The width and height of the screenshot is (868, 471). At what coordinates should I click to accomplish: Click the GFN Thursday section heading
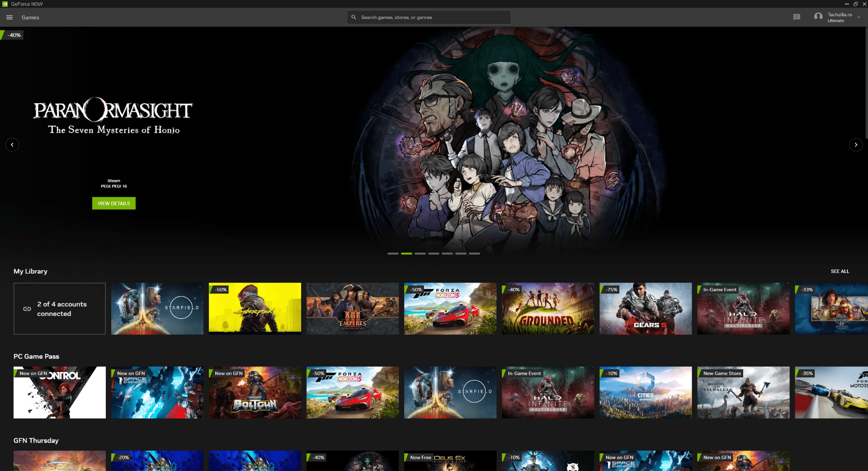pyautogui.click(x=36, y=440)
